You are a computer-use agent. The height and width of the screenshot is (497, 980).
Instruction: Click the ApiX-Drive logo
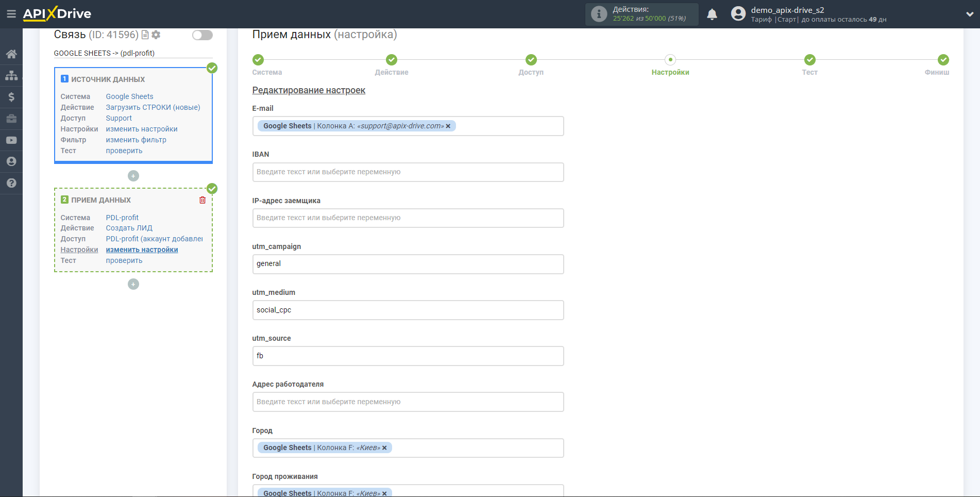(x=57, y=14)
